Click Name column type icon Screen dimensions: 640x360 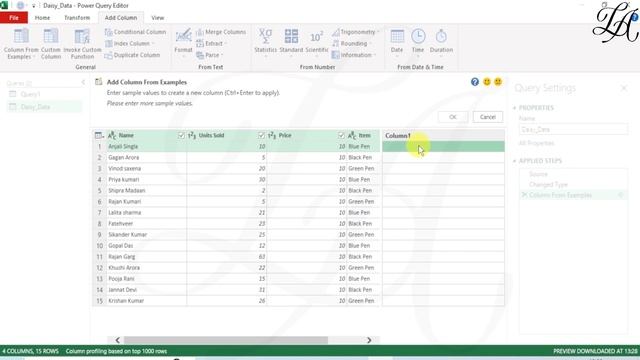(x=112, y=135)
